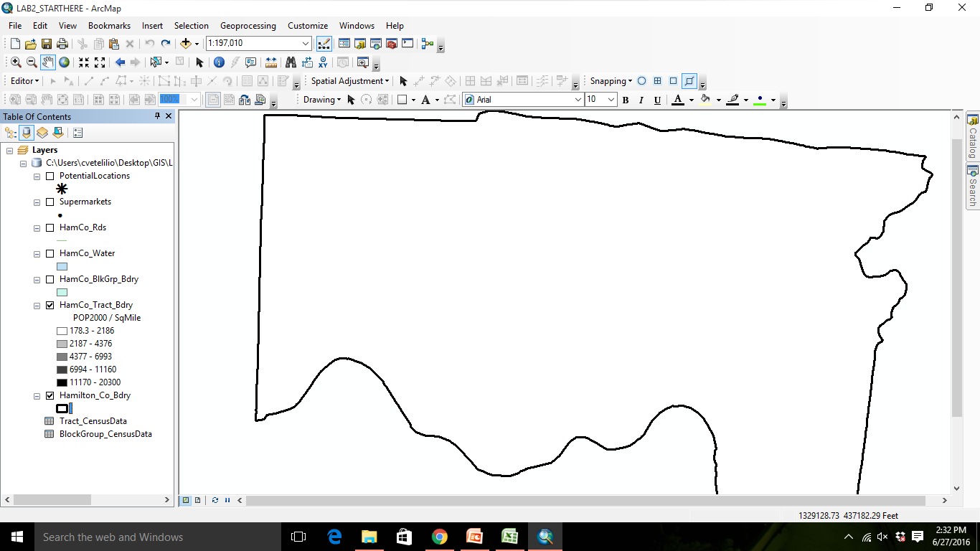The image size is (980, 551).
Task: Open the HTML Popup tool
Action: (250, 62)
